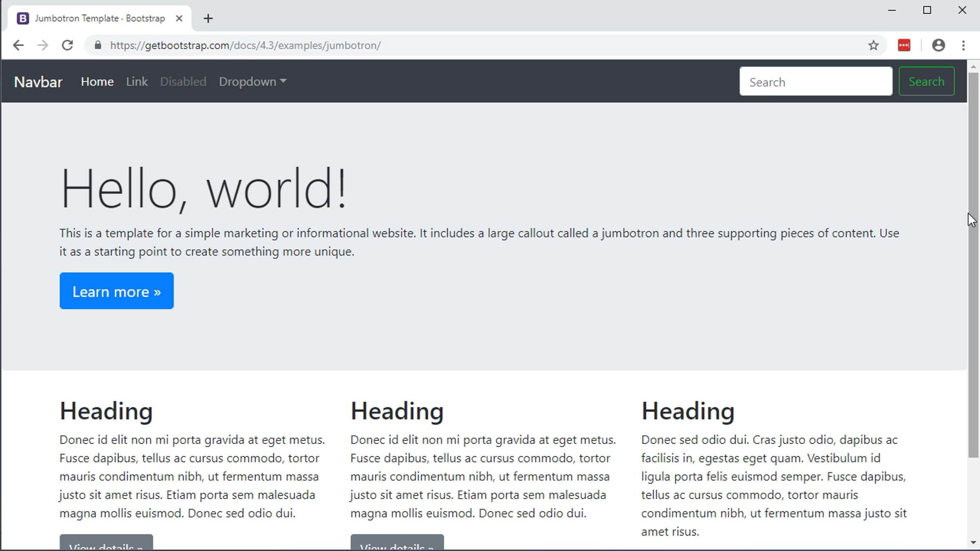Click the Navbar brand link
The height and width of the screenshot is (551, 980).
(x=38, y=82)
